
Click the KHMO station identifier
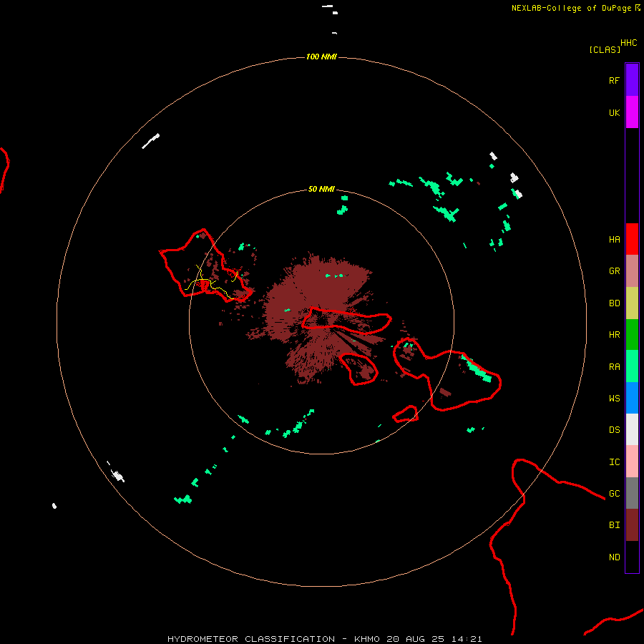[367, 639]
